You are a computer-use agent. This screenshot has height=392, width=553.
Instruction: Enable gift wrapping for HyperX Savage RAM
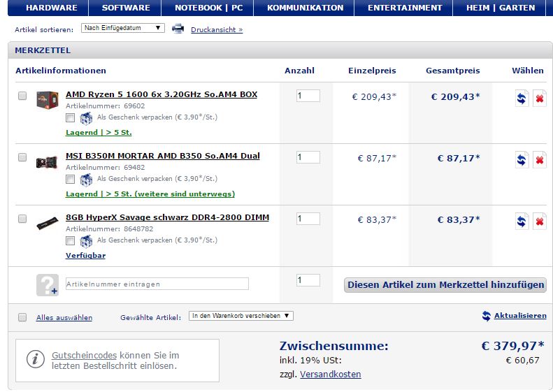point(70,241)
